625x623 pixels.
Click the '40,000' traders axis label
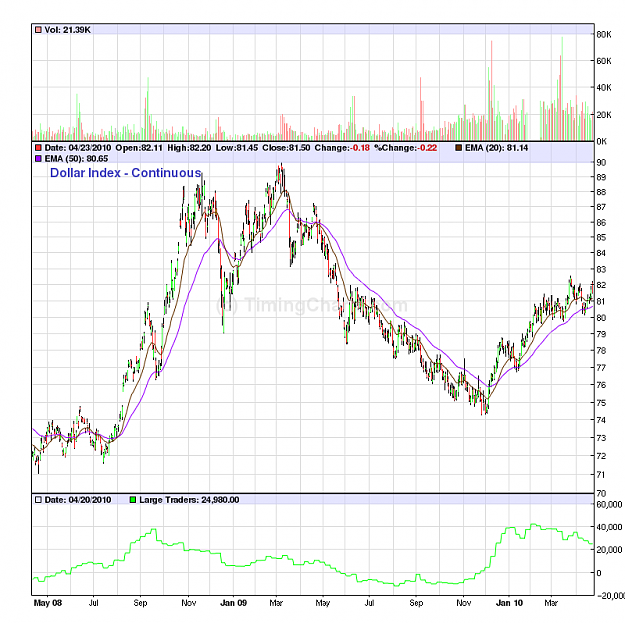609,527
